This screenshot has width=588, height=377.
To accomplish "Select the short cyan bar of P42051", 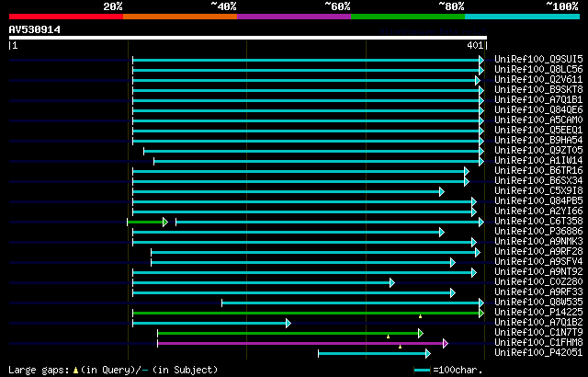I will 374,353.
